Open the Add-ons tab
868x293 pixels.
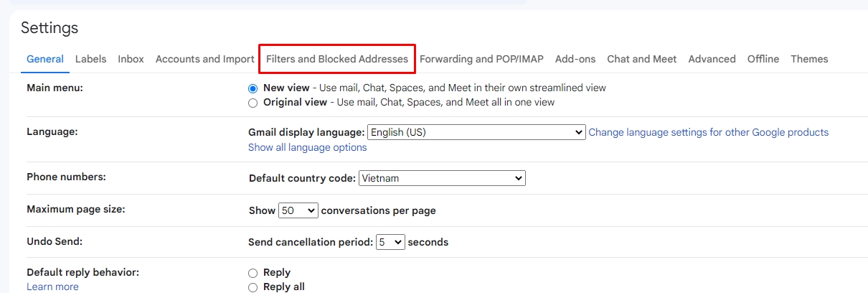point(575,59)
